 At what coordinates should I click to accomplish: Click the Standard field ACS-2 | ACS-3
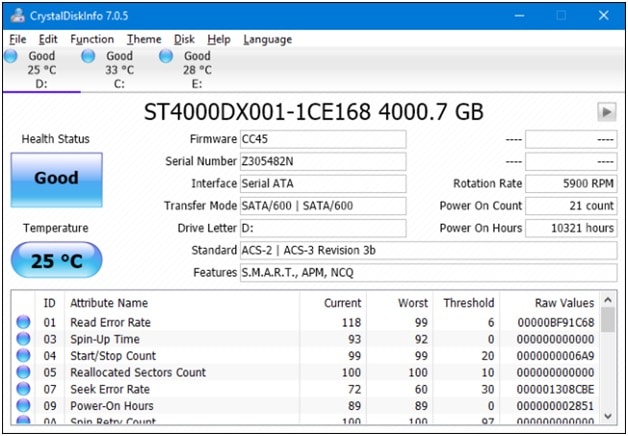pos(428,251)
